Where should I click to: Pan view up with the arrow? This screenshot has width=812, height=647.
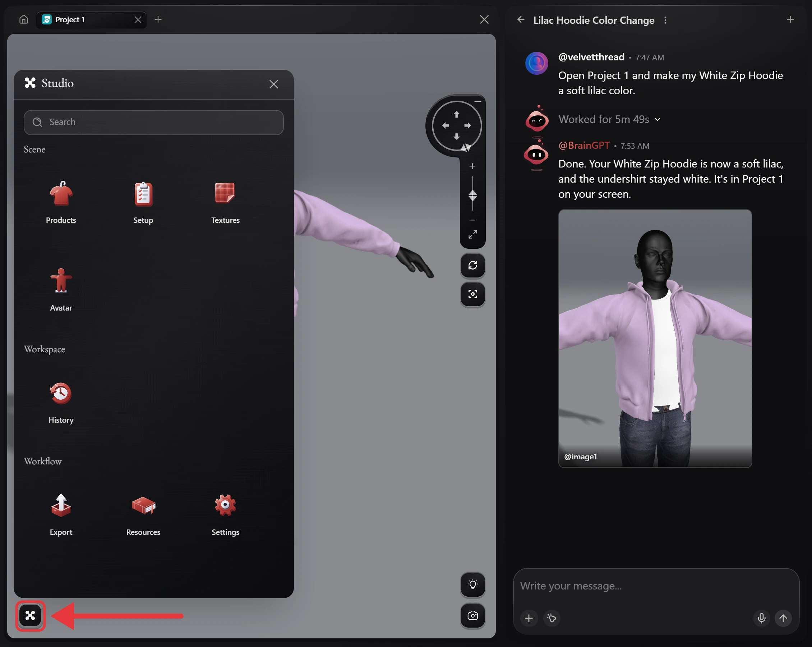[x=456, y=114]
